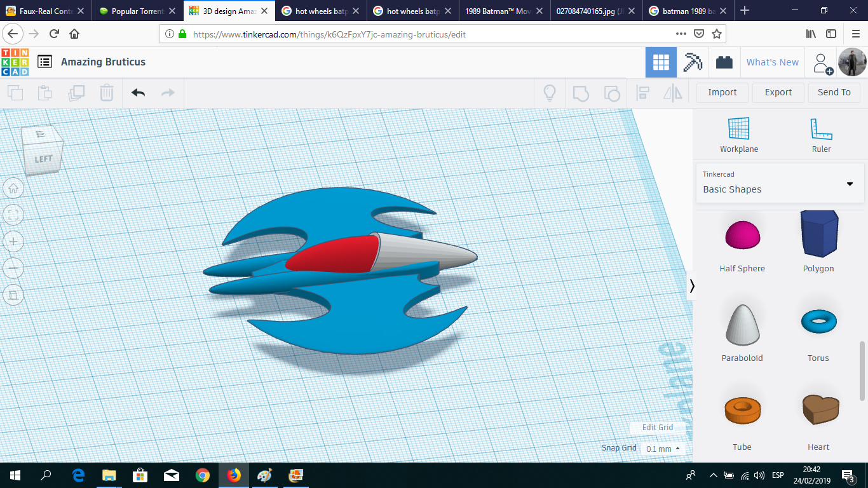The image size is (868, 488).
Task: Zoom in with the plus button
Action: point(13,241)
